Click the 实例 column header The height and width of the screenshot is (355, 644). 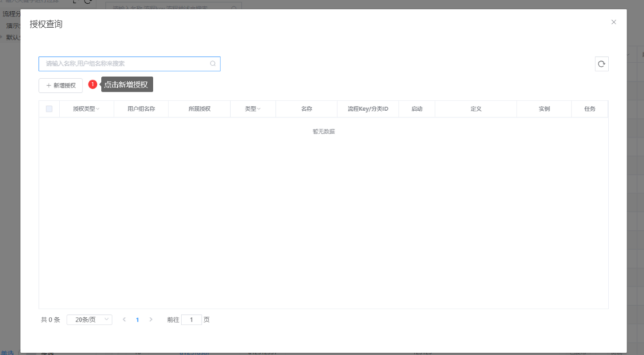click(544, 109)
